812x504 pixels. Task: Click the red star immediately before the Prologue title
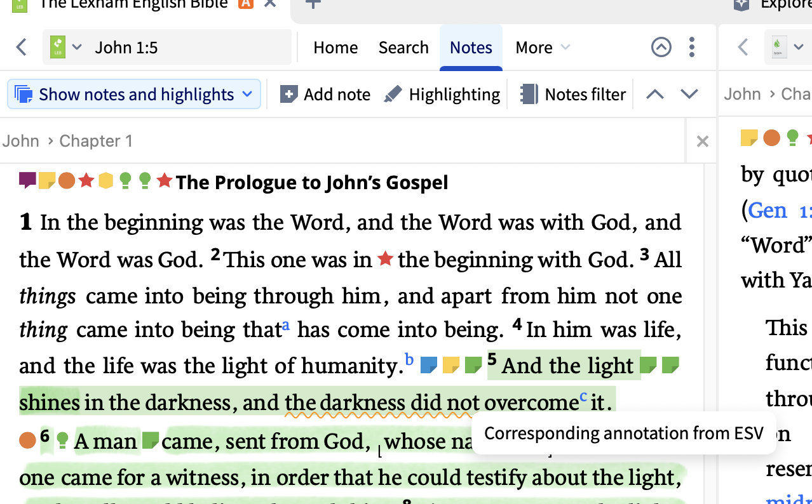[x=165, y=181]
